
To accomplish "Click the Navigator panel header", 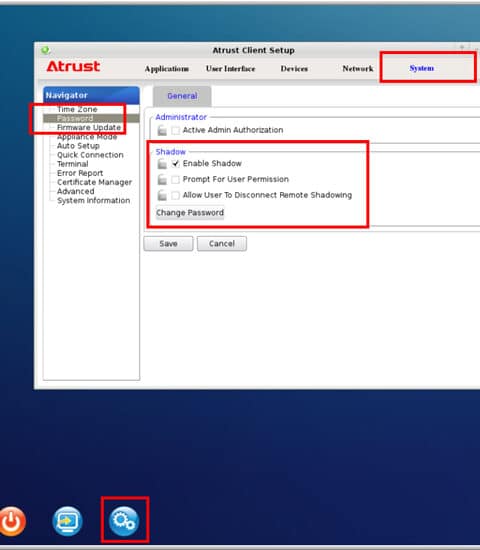I will click(x=91, y=95).
